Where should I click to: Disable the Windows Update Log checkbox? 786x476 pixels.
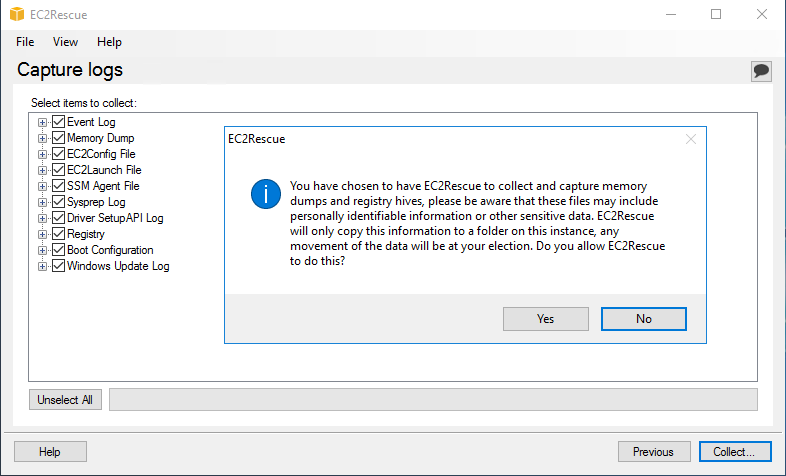coord(59,266)
